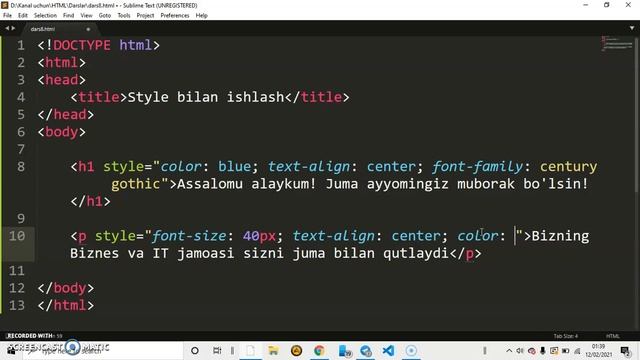Select the dars8.html tab

click(x=42, y=29)
